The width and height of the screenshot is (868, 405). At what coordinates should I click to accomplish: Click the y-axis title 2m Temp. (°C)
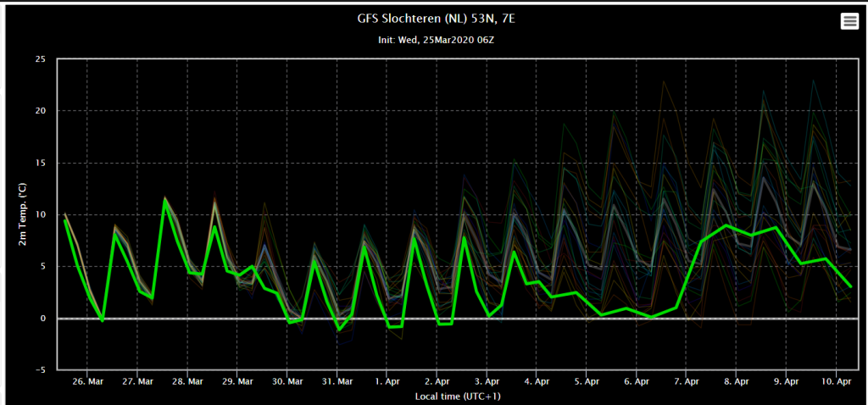23,214
